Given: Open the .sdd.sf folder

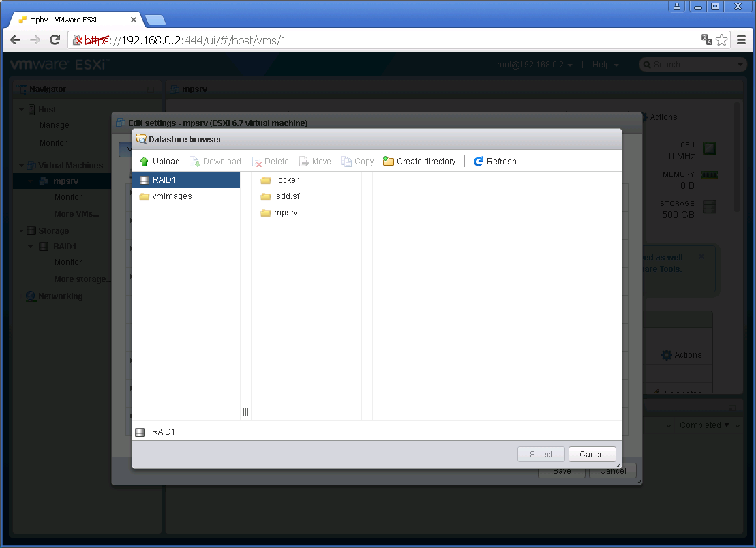Looking at the screenshot, I should click(x=287, y=196).
